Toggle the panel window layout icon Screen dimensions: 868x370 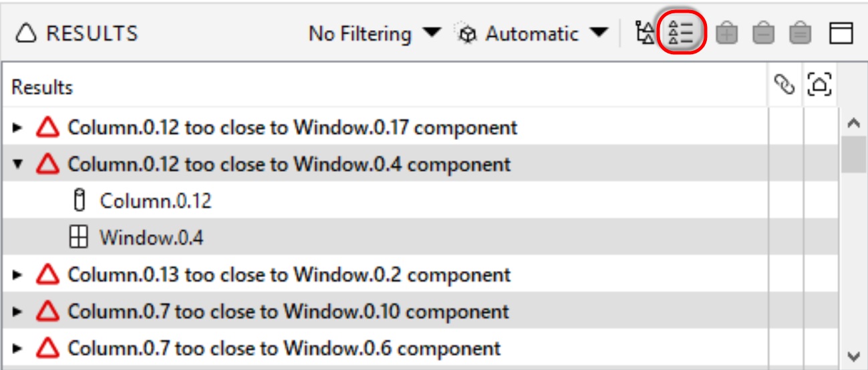coord(841,33)
